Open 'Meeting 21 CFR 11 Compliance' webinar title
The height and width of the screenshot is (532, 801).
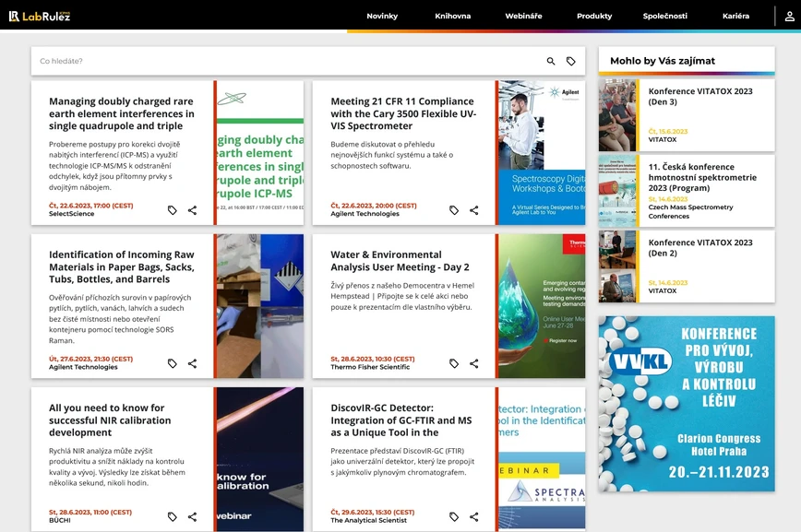[x=403, y=113]
